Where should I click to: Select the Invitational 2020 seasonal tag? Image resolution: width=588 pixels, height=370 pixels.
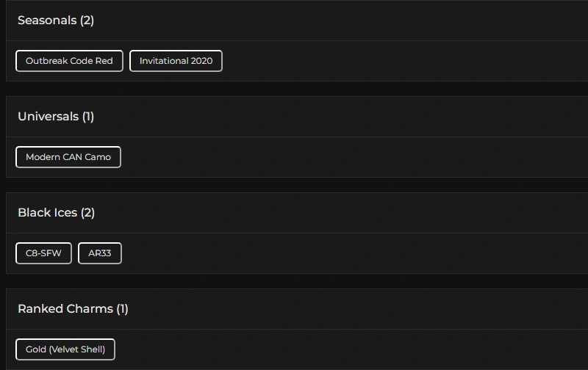coord(176,61)
